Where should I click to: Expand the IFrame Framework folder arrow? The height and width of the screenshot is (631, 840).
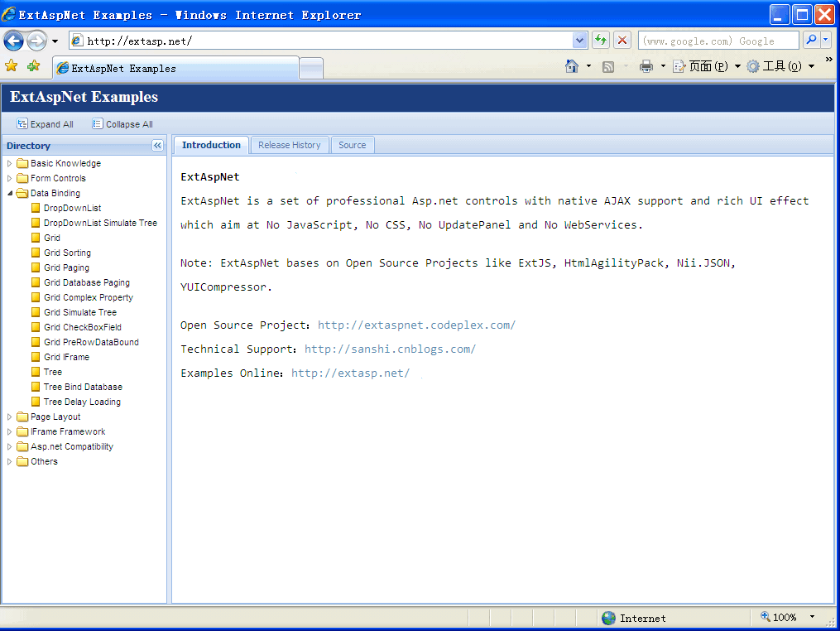pyautogui.click(x=10, y=431)
